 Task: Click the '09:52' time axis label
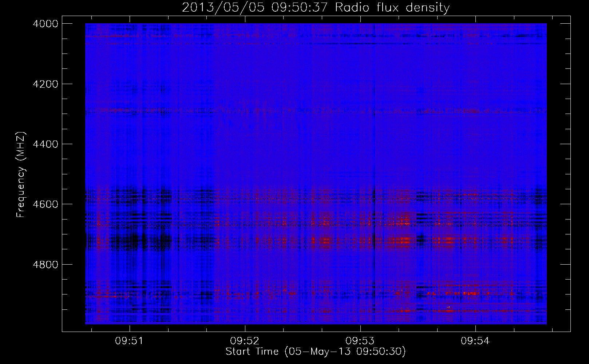(x=245, y=341)
